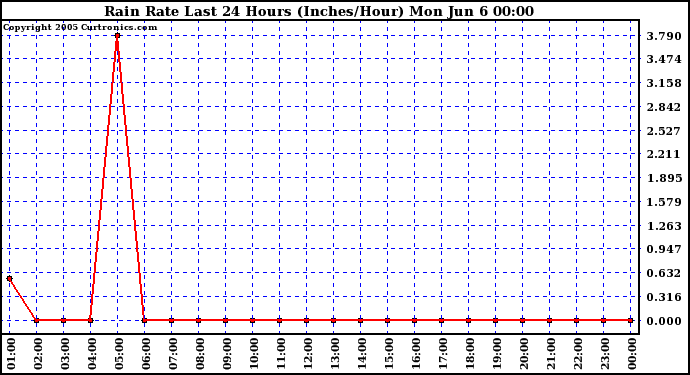This screenshot has width=690, height=375.
Task: Click the x-axis label 12:00
Action: 308,353
